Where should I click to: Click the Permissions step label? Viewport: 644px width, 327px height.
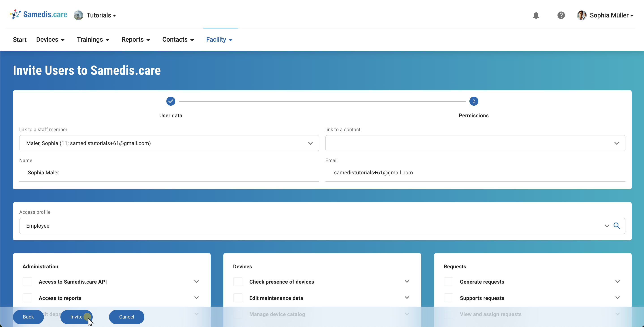473,115
